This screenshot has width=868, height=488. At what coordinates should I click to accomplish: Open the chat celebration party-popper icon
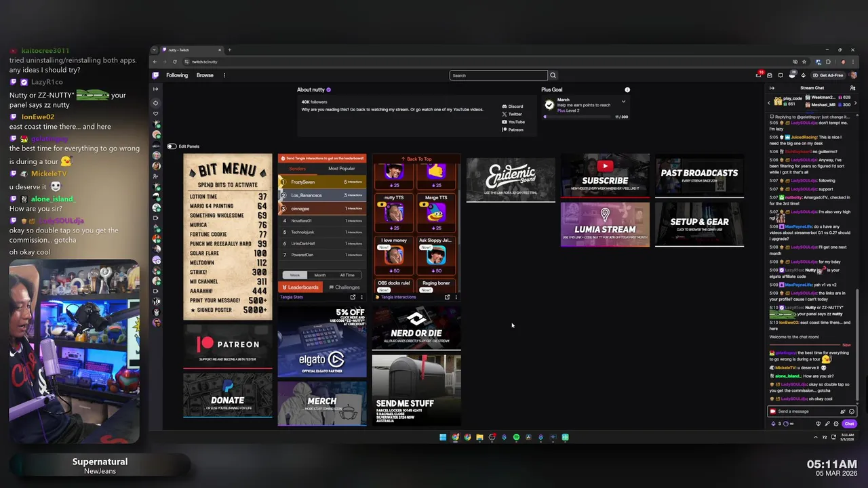click(x=843, y=411)
